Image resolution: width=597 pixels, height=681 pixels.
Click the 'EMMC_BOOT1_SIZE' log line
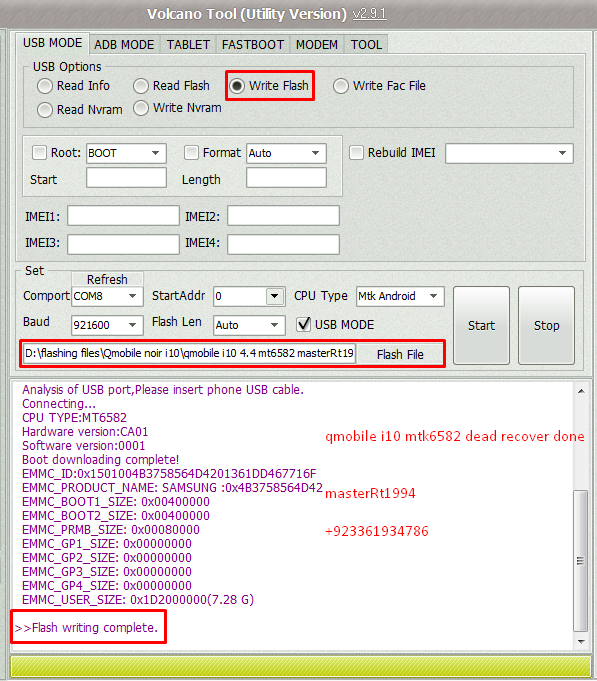(x=116, y=502)
